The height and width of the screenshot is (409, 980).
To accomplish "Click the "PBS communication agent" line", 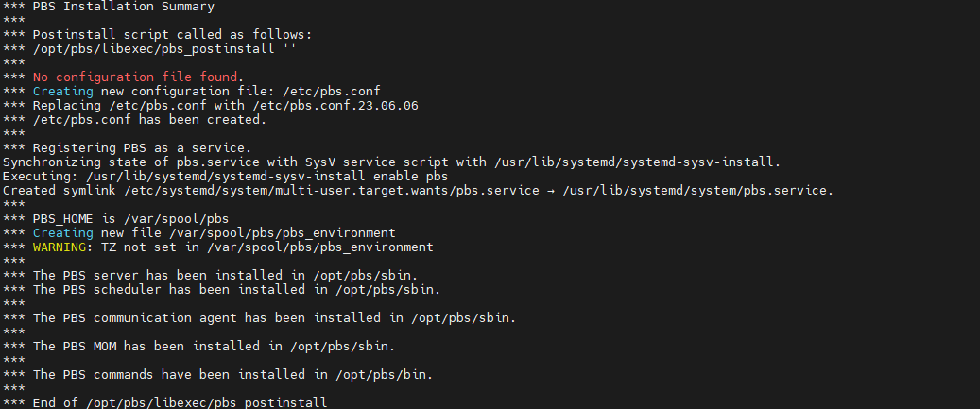I will tap(274, 317).
